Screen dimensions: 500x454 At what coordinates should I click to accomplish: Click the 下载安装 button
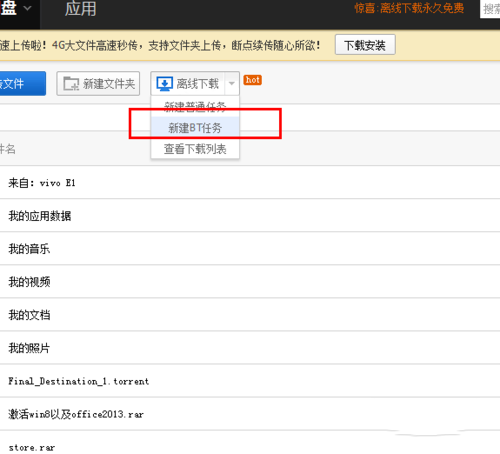pyautogui.click(x=365, y=45)
